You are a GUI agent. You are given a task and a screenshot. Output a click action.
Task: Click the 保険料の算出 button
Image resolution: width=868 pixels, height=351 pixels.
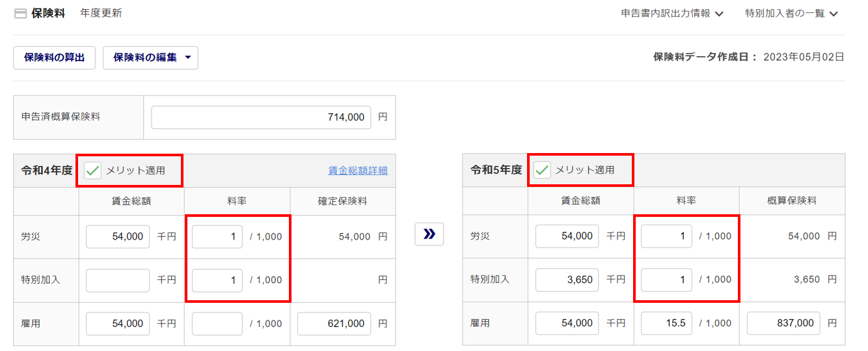click(55, 57)
